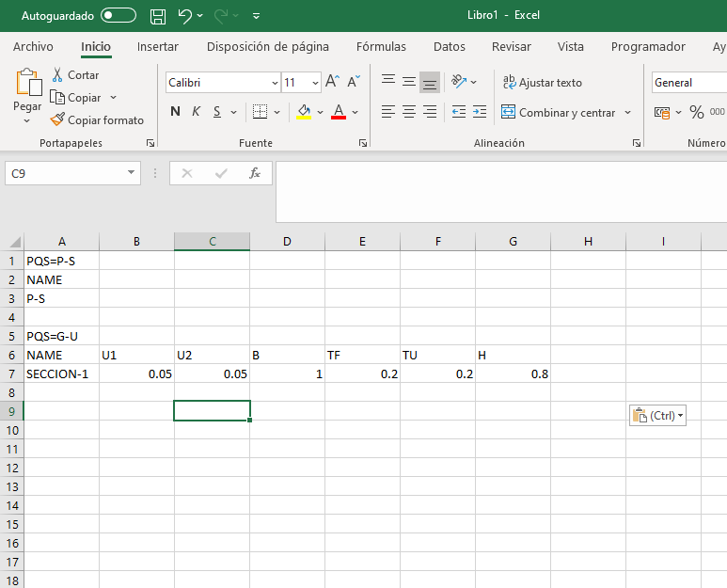This screenshot has height=588, width=727.
Task: Click Combinar y centrar button
Action: [x=559, y=112]
